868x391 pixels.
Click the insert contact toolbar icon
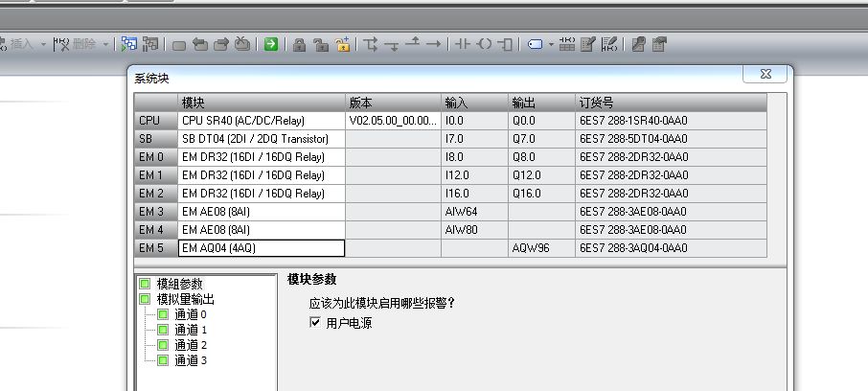click(463, 44)
